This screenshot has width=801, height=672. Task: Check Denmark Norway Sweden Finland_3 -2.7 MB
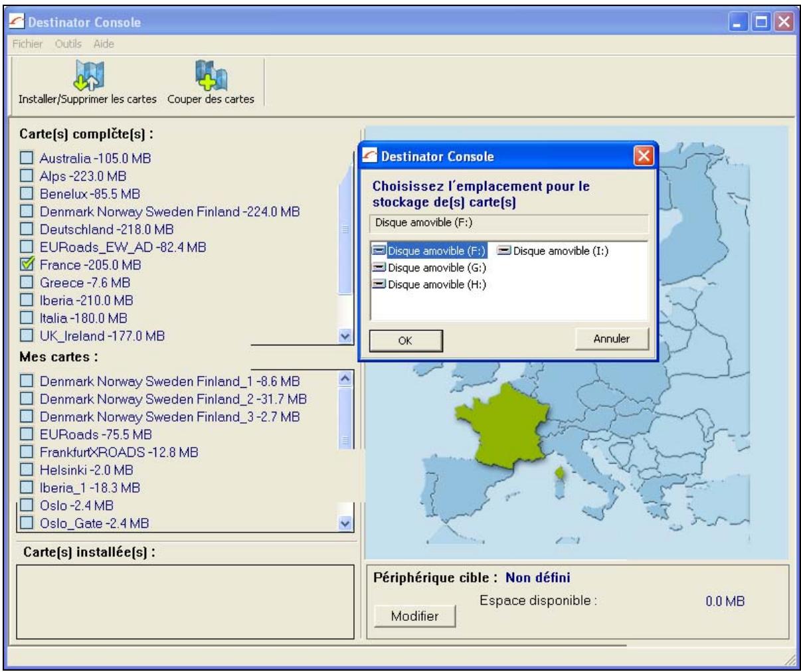coord(26,417)
